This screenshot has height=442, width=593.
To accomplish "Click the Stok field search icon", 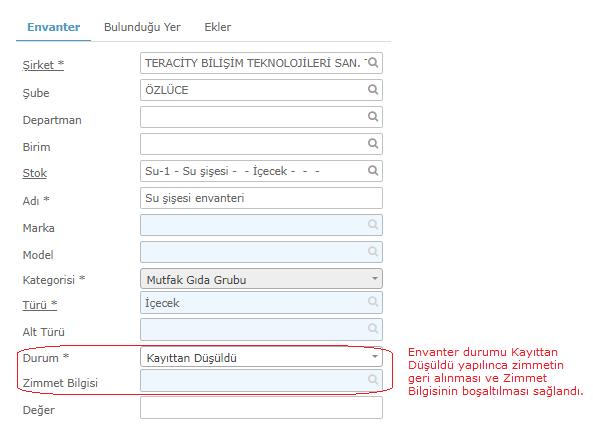I will point(373,171).
